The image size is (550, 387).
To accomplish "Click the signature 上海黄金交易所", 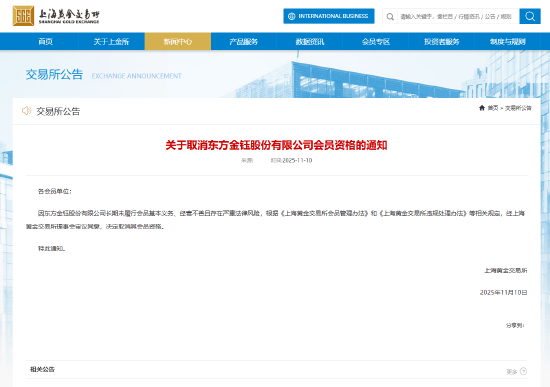I will coord(506,271).
